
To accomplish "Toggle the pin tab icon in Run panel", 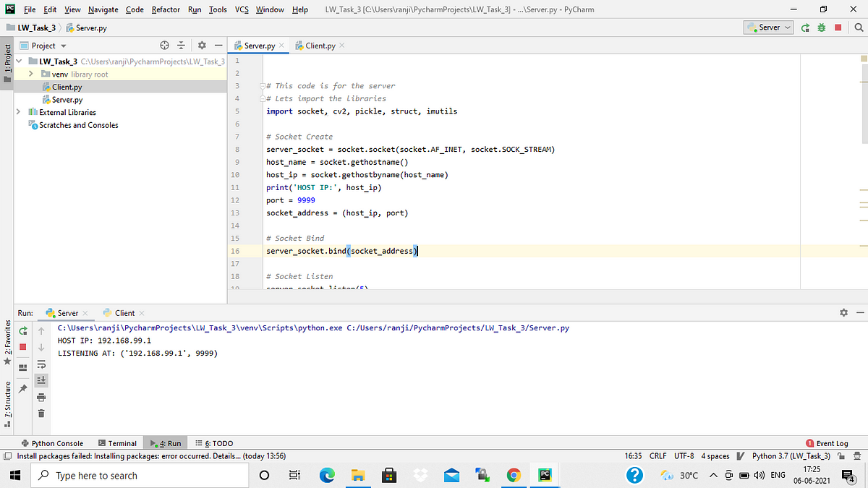I will pyautogui.click(x=23, y=388).
